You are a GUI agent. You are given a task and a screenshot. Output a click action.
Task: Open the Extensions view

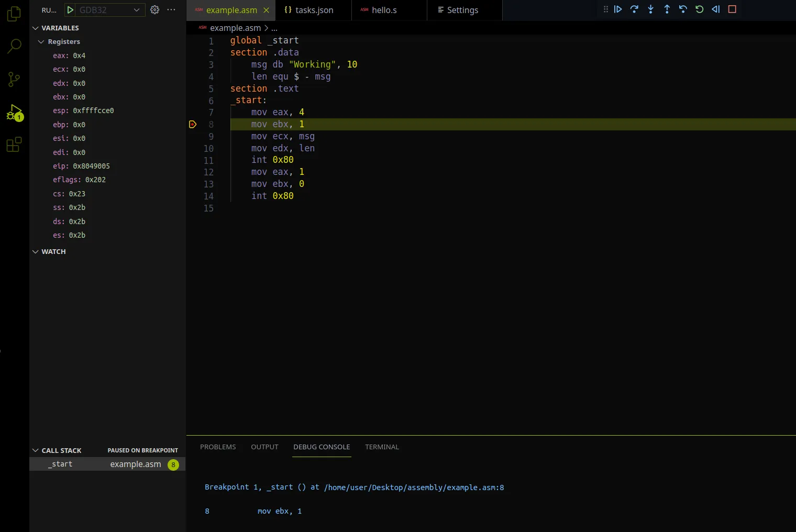(x=14, y=145)
